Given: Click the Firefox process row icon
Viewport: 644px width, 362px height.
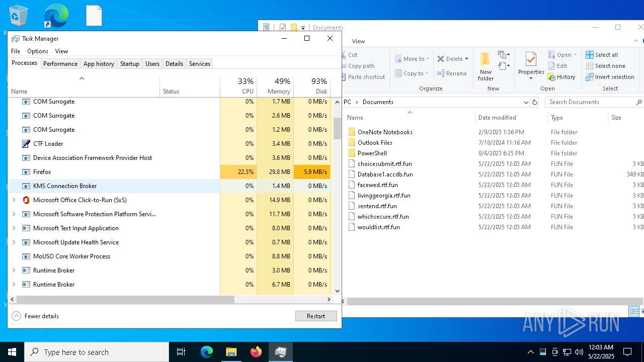Looking at the screenshot, I should [x=26, y=172].
